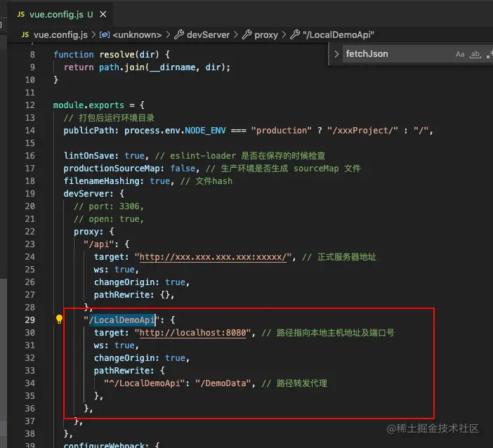Screen dimensions: 493x448
Task: Click "configureWebpack" on line 39
Action: pyautogui.click(x=104, y=445)
